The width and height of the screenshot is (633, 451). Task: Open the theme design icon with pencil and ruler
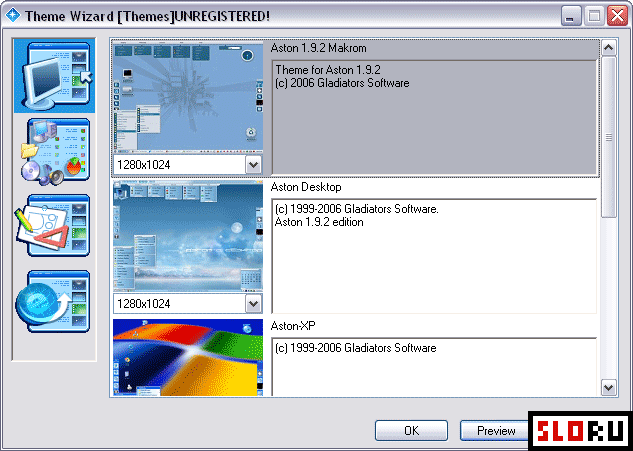pos(53,225)
